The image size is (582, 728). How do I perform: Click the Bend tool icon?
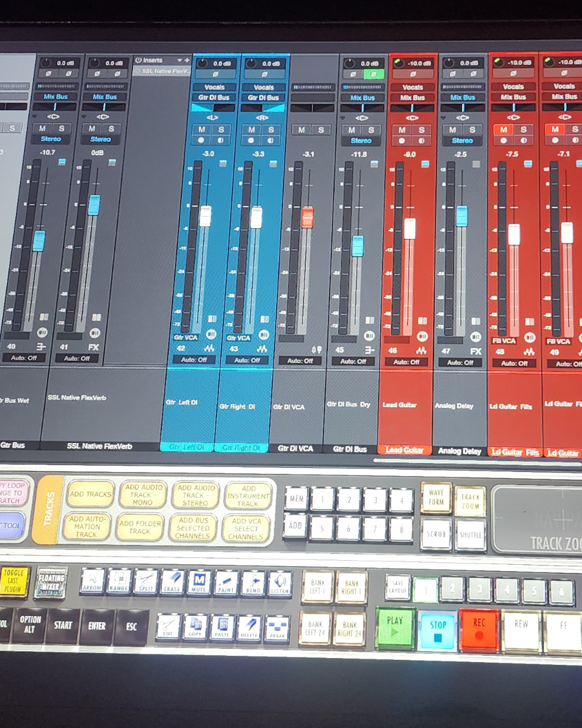pos(253,583)
